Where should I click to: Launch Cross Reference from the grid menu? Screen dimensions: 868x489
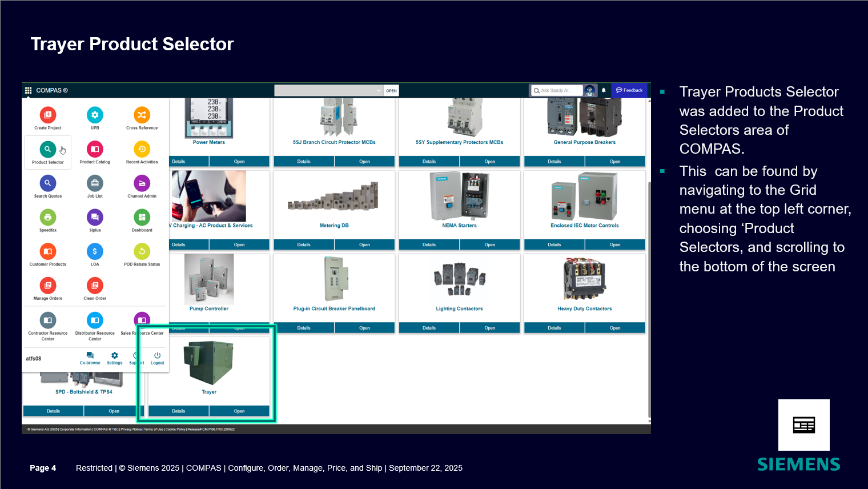[142, 115]
